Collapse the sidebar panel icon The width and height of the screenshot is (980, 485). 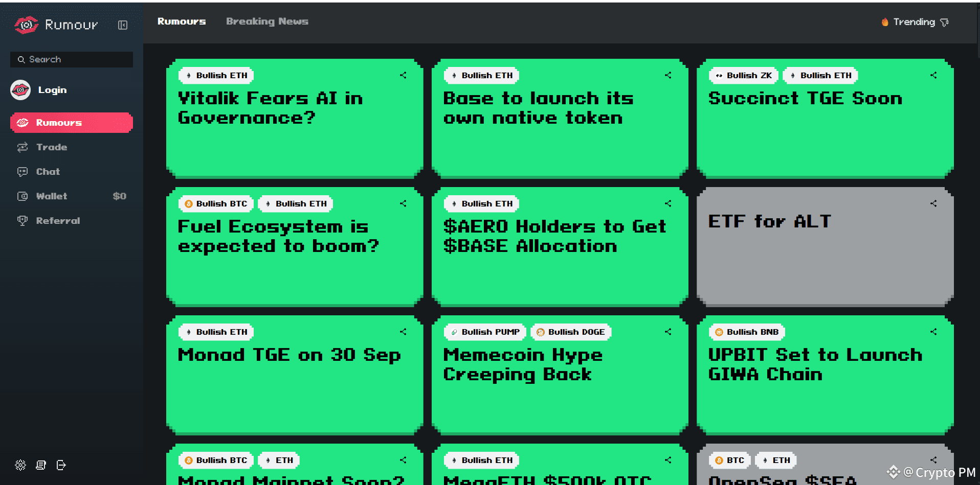coord(123,25)
